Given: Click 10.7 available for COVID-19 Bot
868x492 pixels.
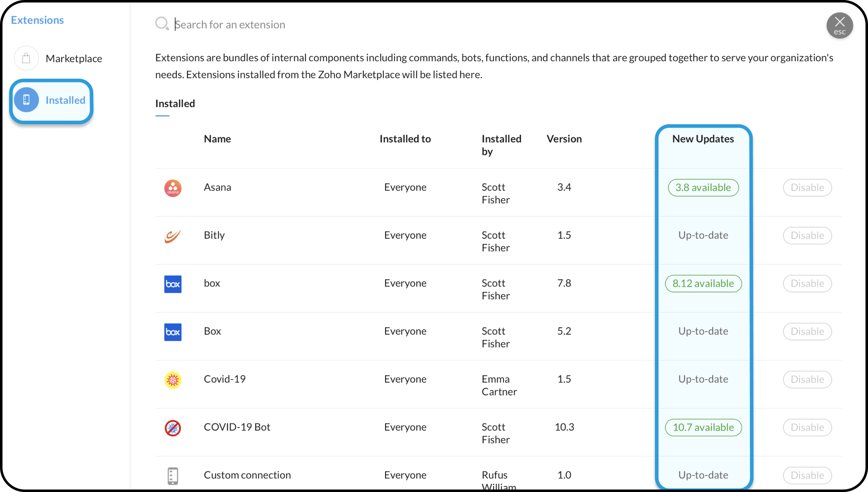Looking at the screenshot, I should [703, 427].
